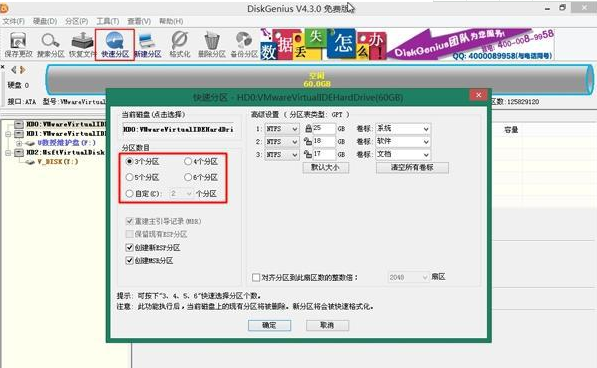Open the 卷标 dropdown showing 系统
This screenshot has height=368, width=597.
tap(403, 129)
